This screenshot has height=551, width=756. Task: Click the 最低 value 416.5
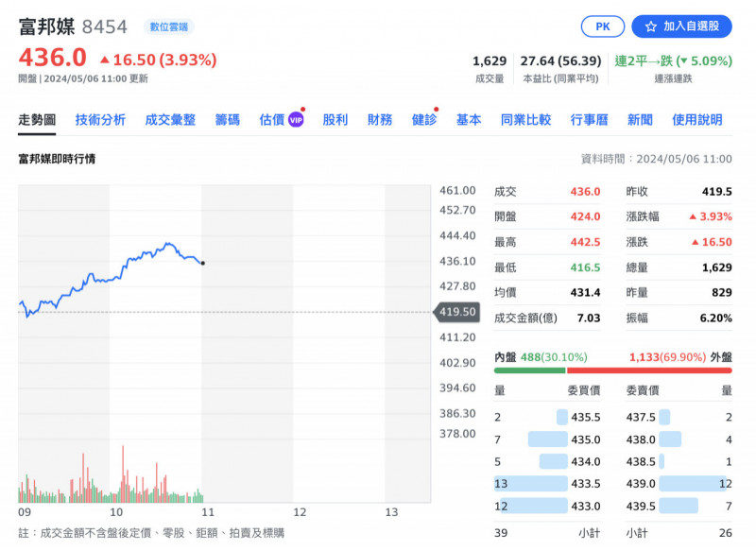(585, 267)
